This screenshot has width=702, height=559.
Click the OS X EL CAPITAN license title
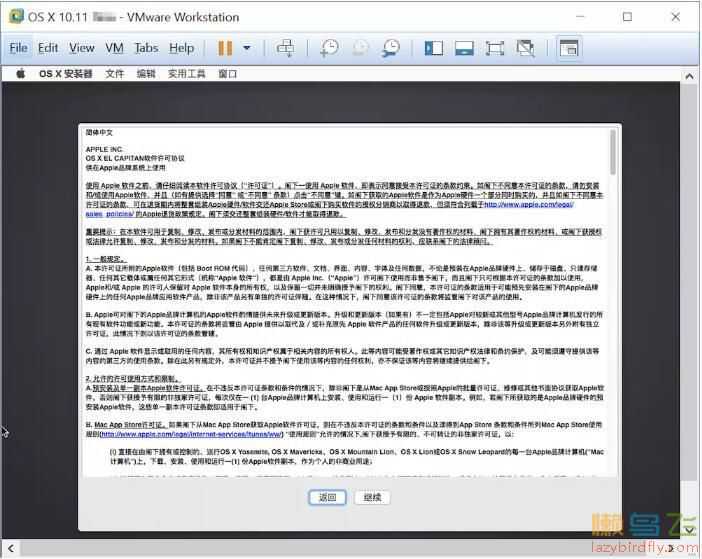135,158
